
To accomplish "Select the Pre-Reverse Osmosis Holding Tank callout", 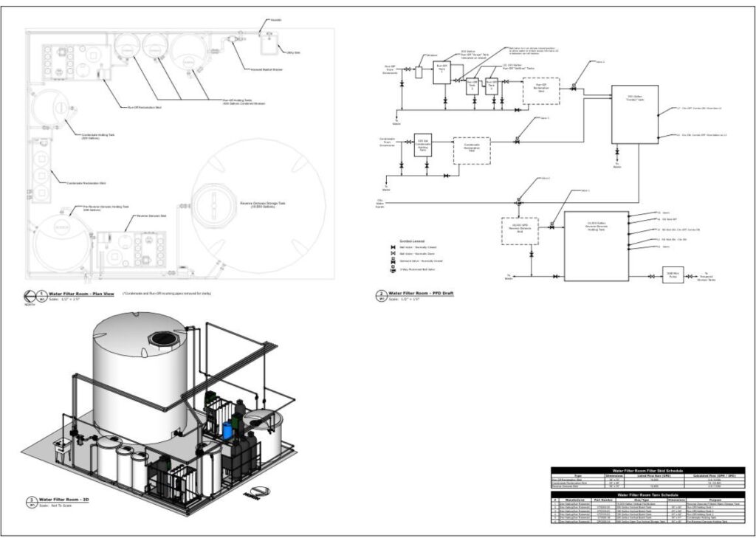I will click(106, 207).
